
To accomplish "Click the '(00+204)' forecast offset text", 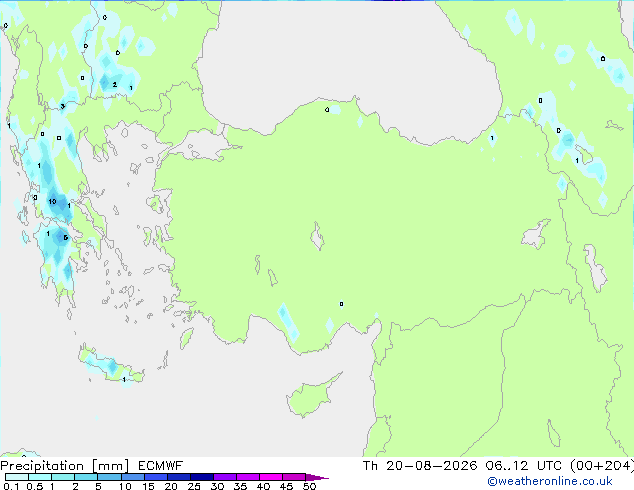I will (x=602, y=466).
